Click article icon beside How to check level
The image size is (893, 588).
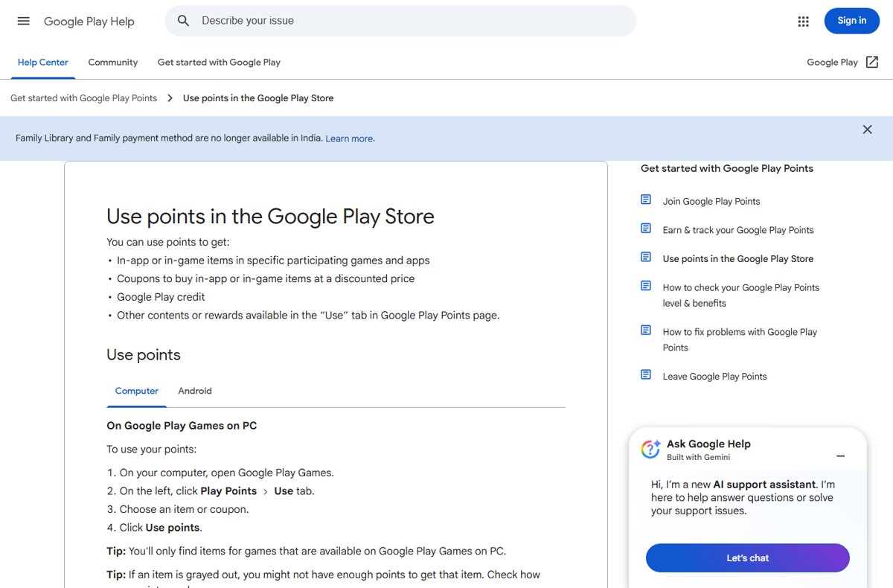(x=646, y=286)
